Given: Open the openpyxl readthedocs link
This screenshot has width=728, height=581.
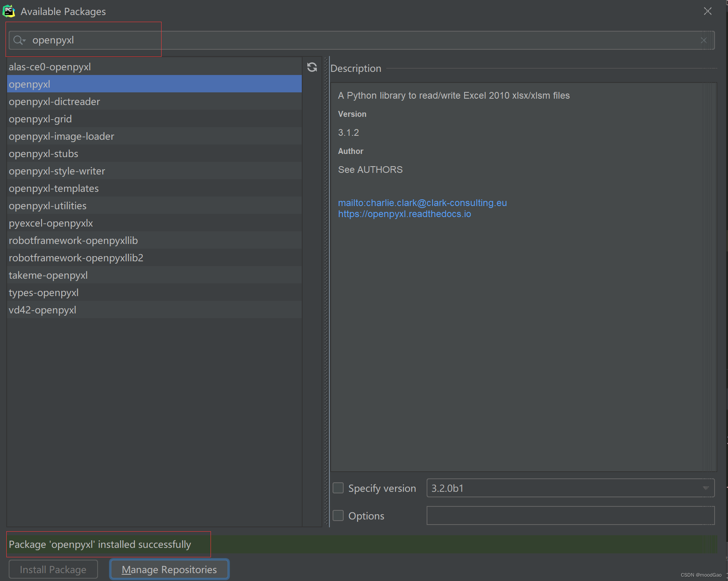Looking at the screenshot, I should click(x=404, y=214).
